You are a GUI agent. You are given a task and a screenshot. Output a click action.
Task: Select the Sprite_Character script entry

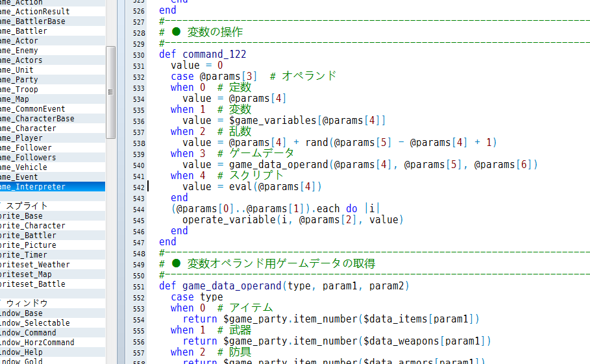(53, 226)
